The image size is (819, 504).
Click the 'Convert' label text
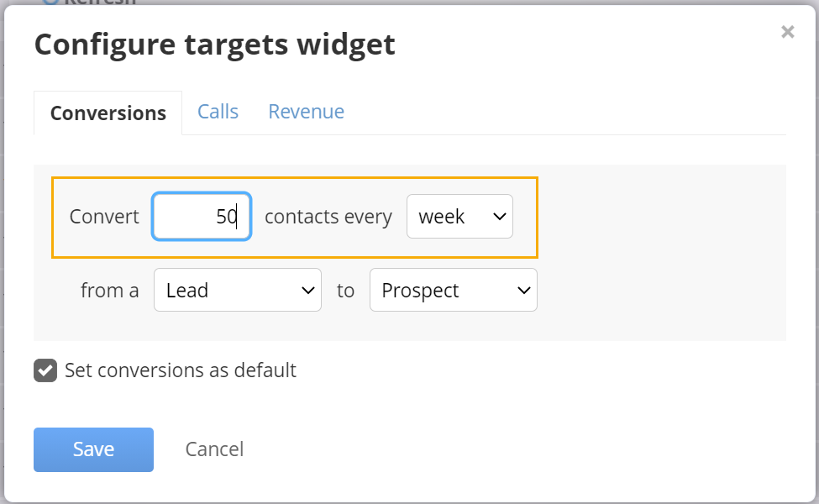104,216
